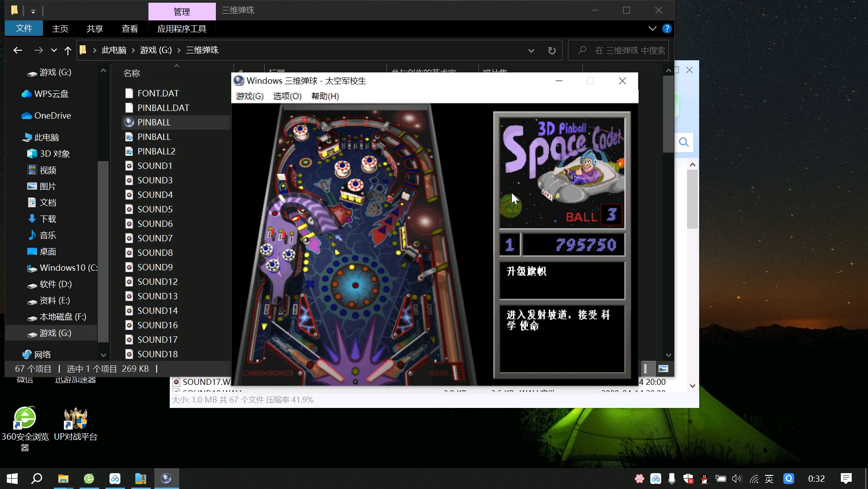Switch Explorer to large icons view

[x=663, y=369]
